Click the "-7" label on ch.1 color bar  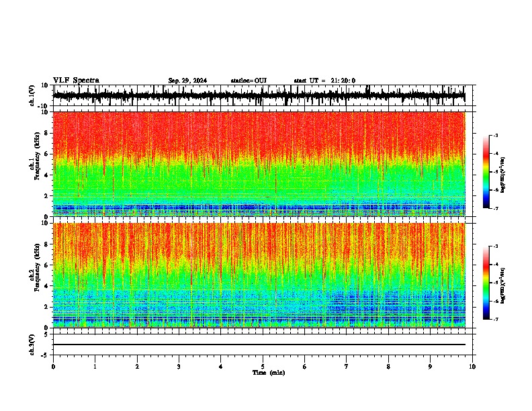[x=496, y=208]
